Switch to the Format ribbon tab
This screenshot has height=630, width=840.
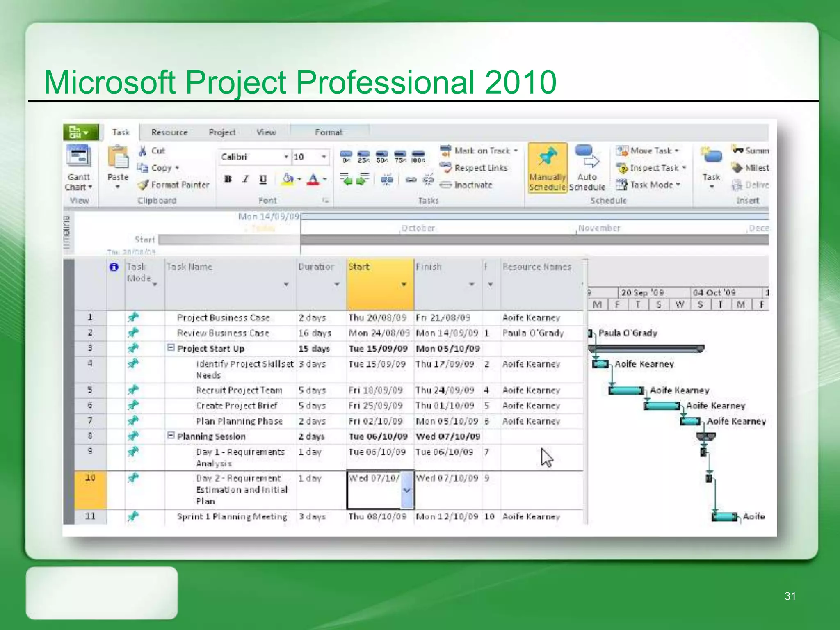pyautogui.click(x=329, y=132)
